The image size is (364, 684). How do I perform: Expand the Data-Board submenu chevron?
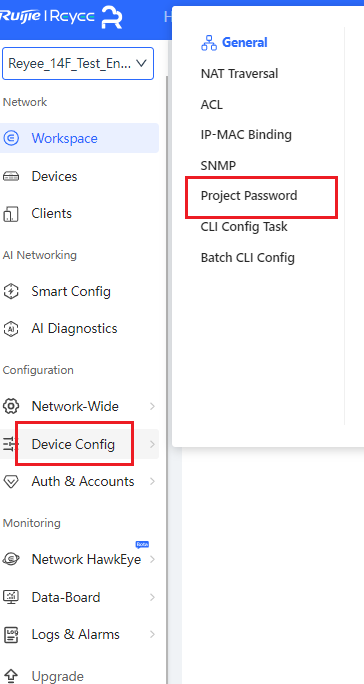click(x=152, y=597)
